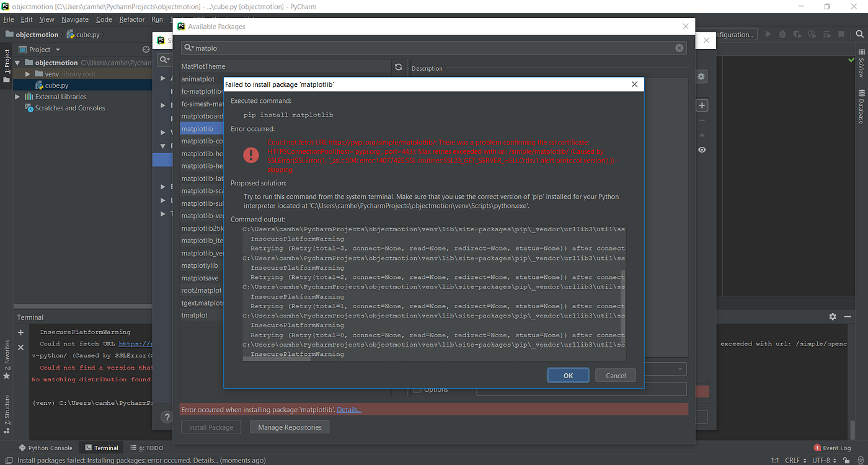The image size is (868, 465).
Task: Open the Edit menu
Action: pyautogui.click(x=27, y=19)
